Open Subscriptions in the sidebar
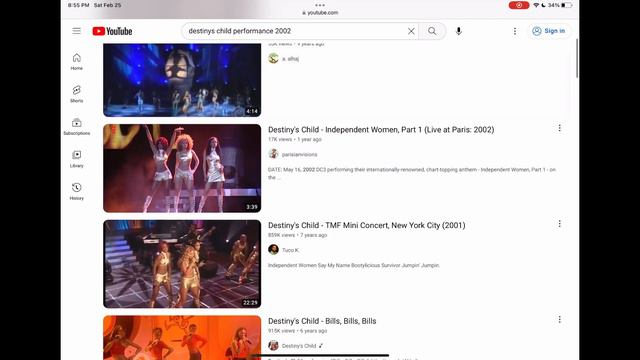640x360 pixels. [x=76, y=127]
